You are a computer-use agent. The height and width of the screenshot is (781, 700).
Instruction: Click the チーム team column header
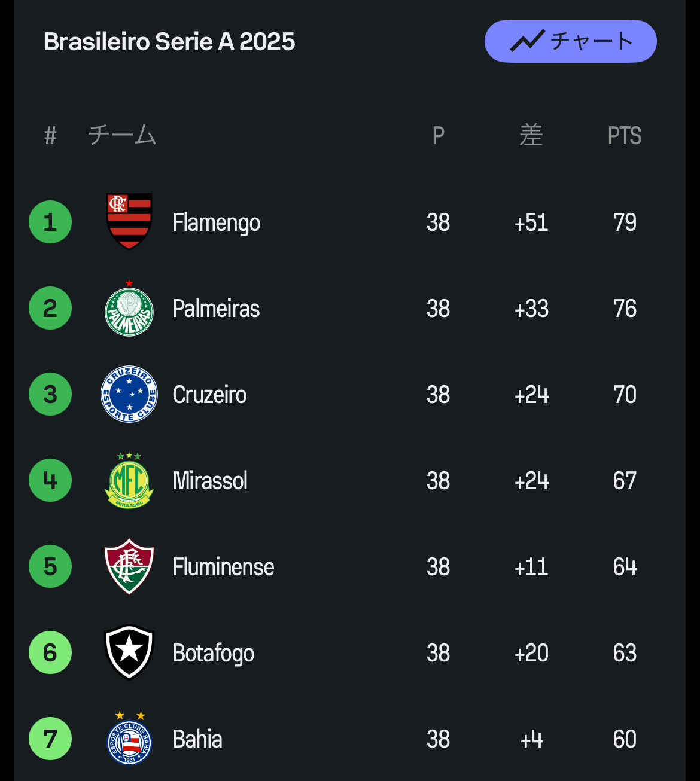[122, 135]
